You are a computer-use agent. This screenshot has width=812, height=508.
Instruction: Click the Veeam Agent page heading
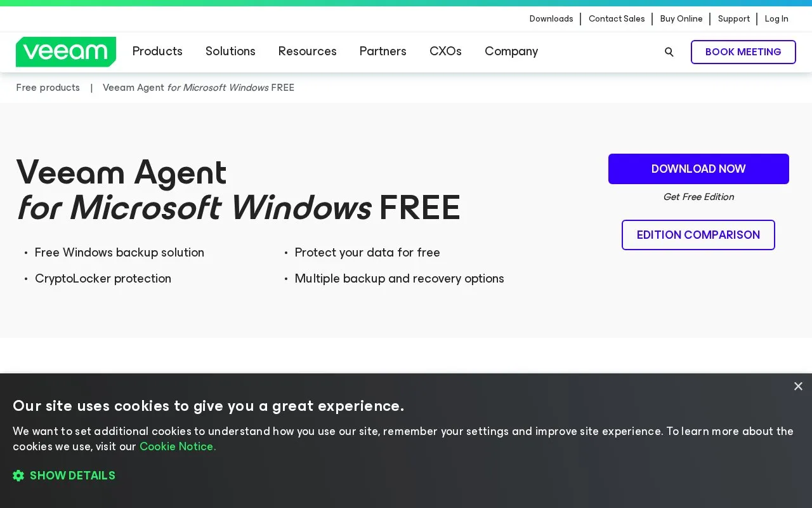(x=239, y=190)
